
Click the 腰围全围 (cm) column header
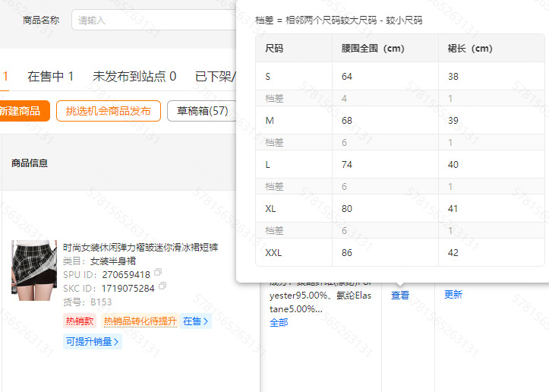373,49
